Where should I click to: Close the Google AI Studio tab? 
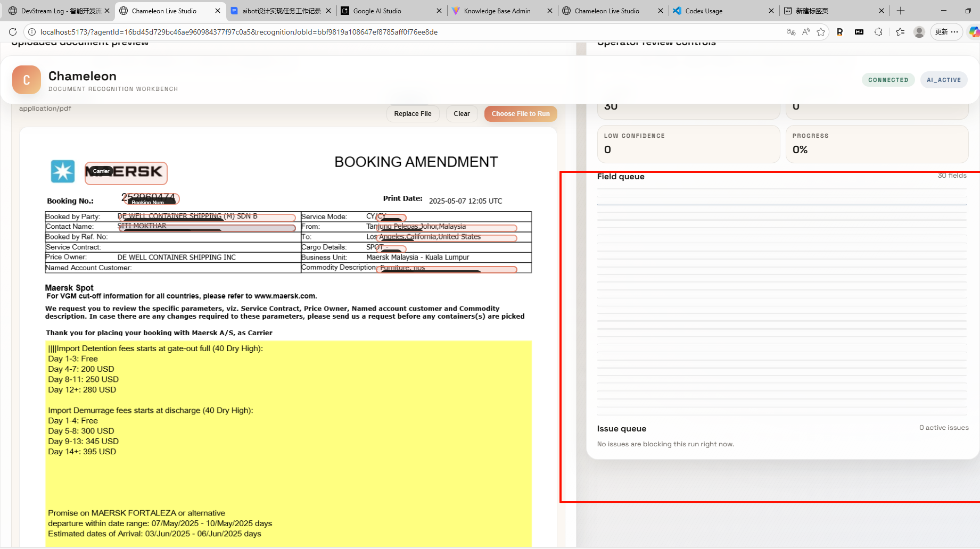[x=439, y=11]
